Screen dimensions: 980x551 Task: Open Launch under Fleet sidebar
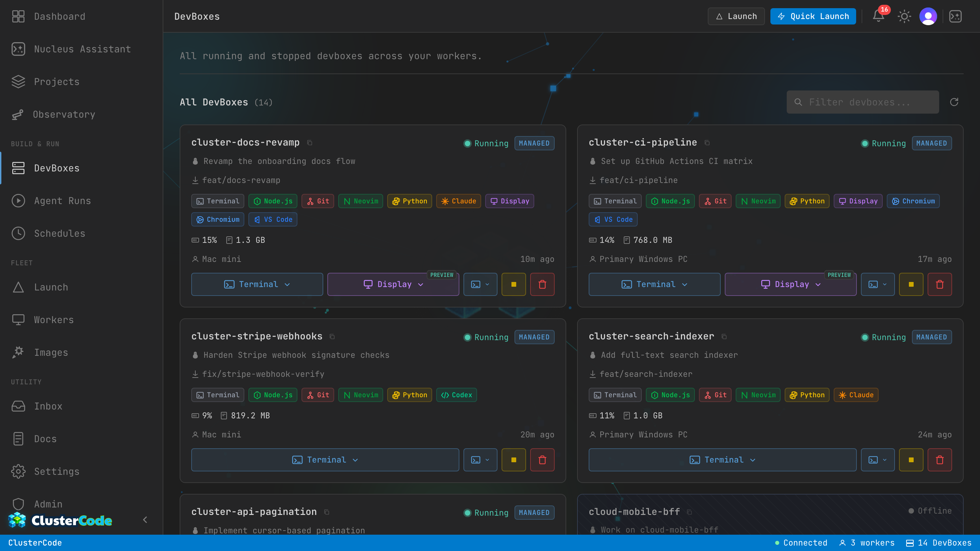click(81, 287)
